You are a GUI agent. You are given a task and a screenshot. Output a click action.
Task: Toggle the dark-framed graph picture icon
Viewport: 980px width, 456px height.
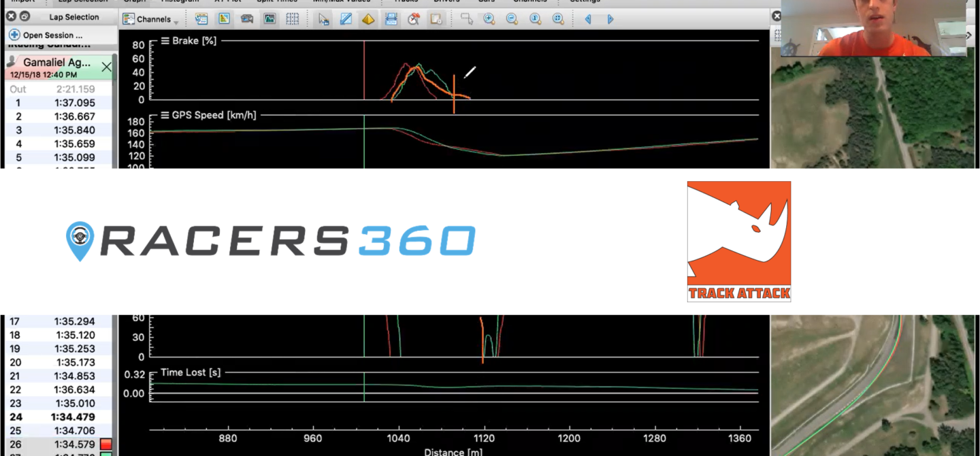coord(269,19)
